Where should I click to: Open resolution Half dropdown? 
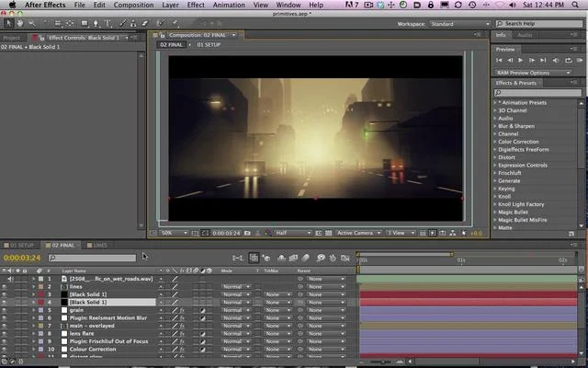[x=293, y=233]
